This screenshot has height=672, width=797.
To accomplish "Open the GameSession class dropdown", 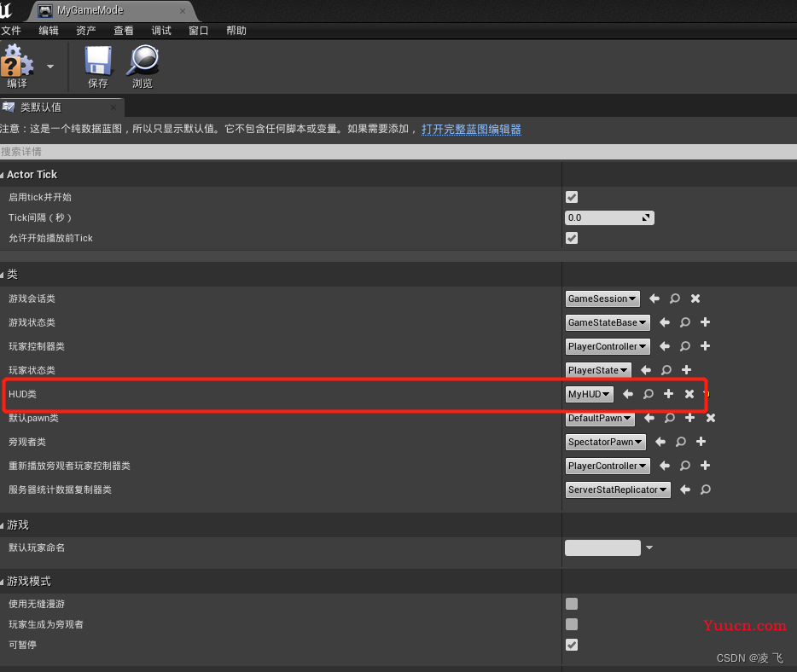I will [602, 298].
